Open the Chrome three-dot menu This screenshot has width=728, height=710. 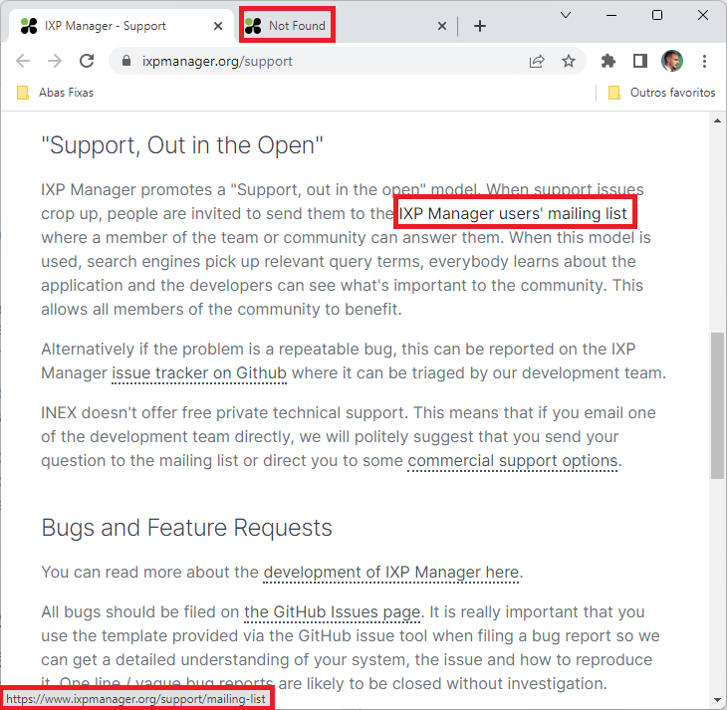click(704, 62)
